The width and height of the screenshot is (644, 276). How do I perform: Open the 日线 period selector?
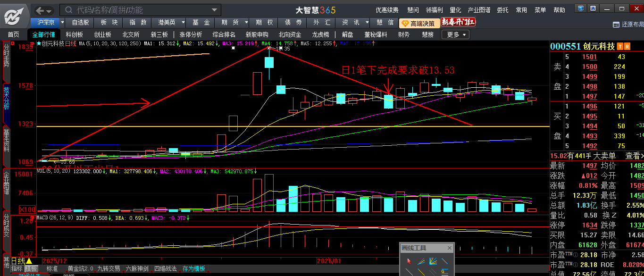point(21,261)
